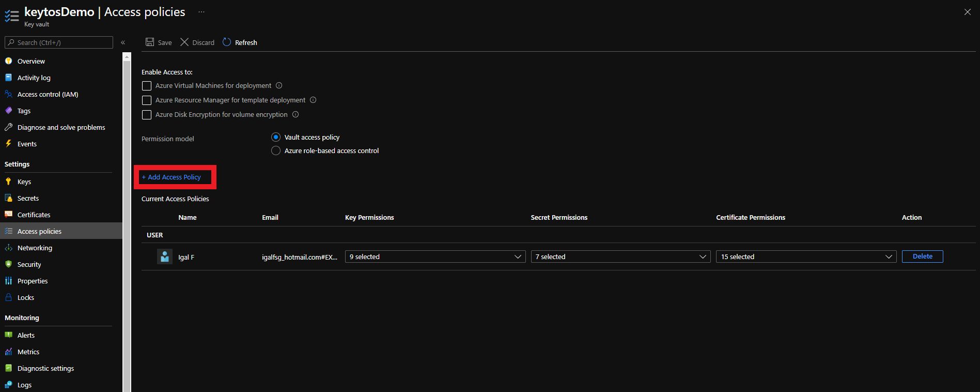980x392 pixels.
Task: Enable Azure Disk Encryption for volume encryption
Action: [147, 115]
